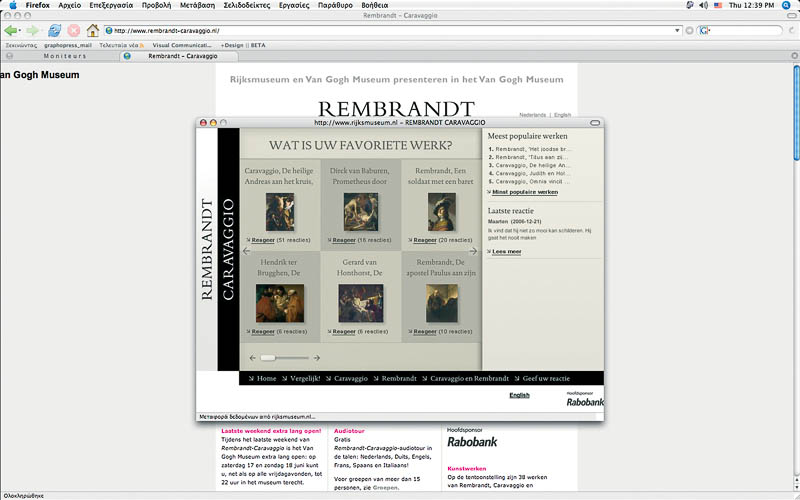This screenshot has width=800, height=500.
Task: Click the Firefox back arrow button
Action: point(10,31)
